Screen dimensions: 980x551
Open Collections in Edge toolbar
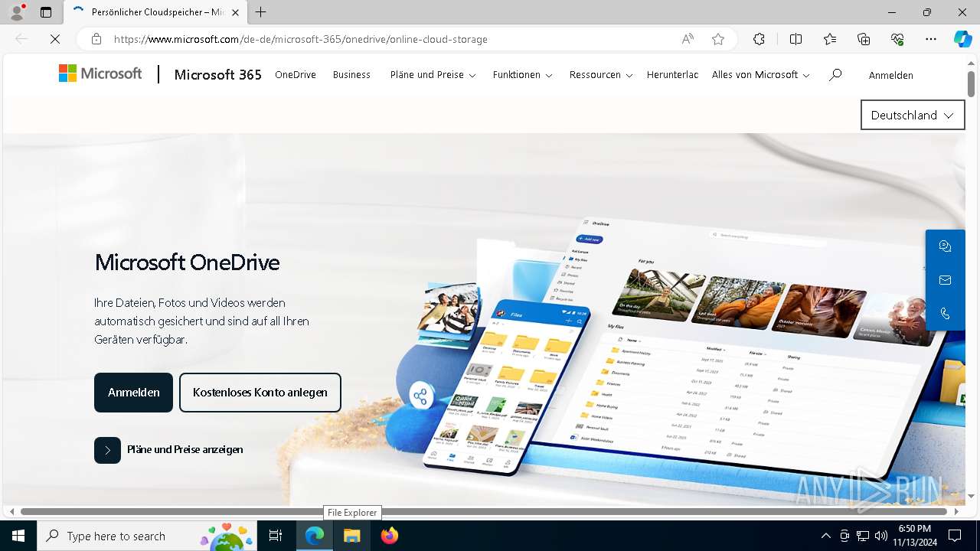tap(864, 39)
